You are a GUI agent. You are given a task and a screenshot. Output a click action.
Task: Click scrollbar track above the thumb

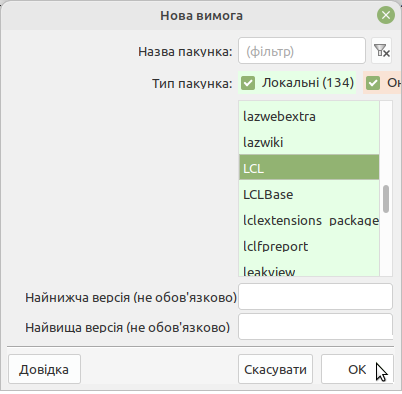(386, 143)
